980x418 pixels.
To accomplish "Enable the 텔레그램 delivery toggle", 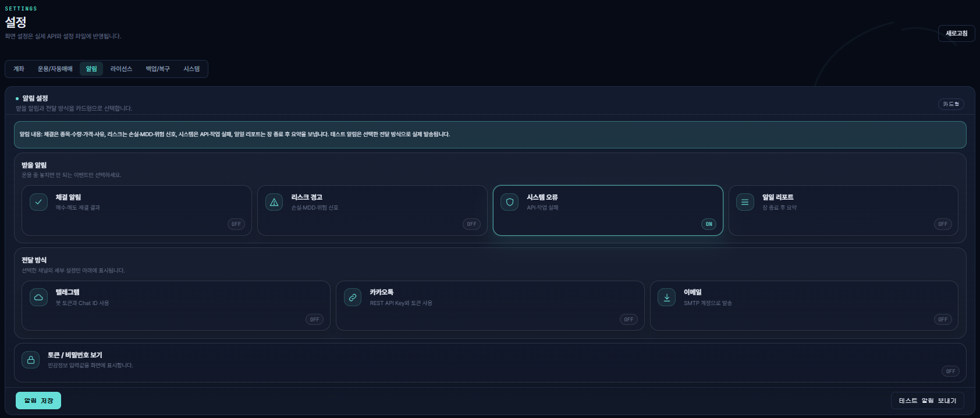I will 315,320.
